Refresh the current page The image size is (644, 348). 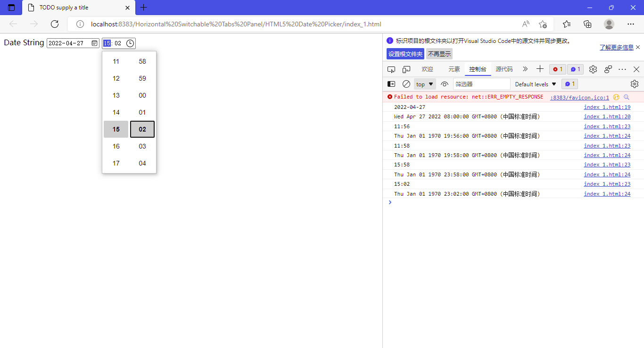54,24
